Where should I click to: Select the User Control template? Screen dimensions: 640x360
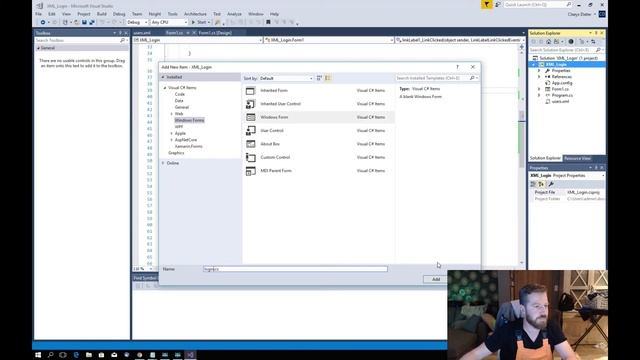pos(319,131)
